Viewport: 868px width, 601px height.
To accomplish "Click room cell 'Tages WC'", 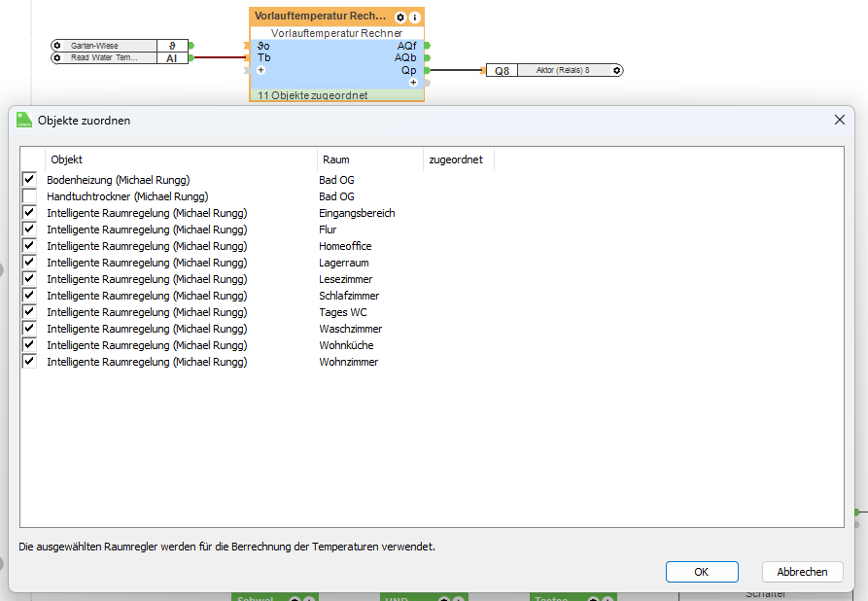I will click(x=343, y=312).
